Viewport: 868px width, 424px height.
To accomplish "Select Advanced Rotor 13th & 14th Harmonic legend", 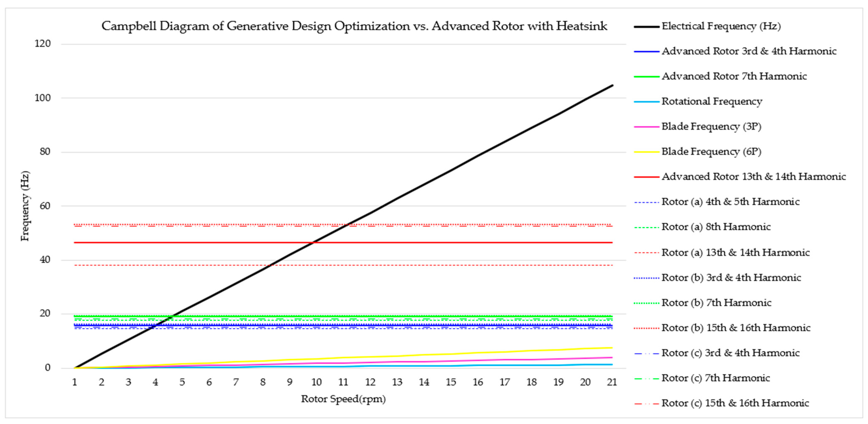I will tap(754, 177).
